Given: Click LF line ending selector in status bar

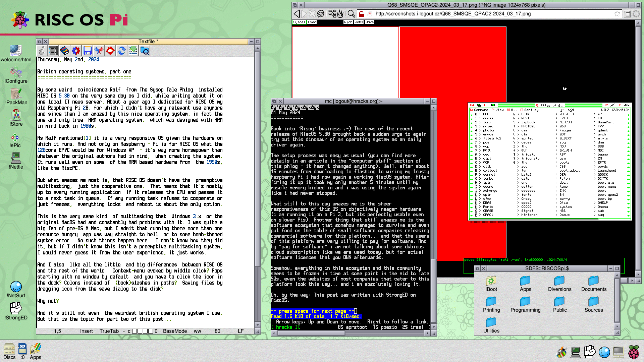Looking at the screenshot, I should point(240,331).
